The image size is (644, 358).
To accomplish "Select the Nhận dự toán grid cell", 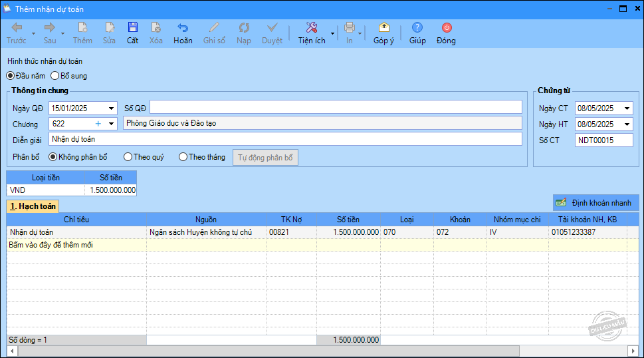I will tap(76, 232).
